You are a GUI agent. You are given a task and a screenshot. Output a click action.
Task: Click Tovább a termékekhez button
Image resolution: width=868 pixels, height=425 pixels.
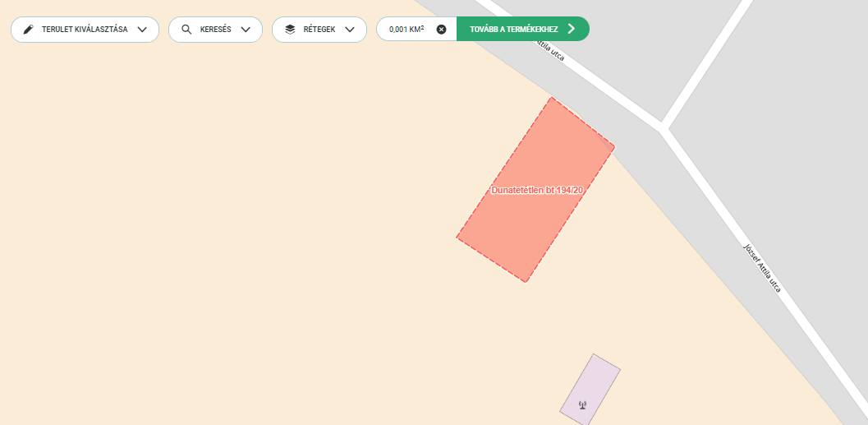pyautogui.click(x=523, y=29)
